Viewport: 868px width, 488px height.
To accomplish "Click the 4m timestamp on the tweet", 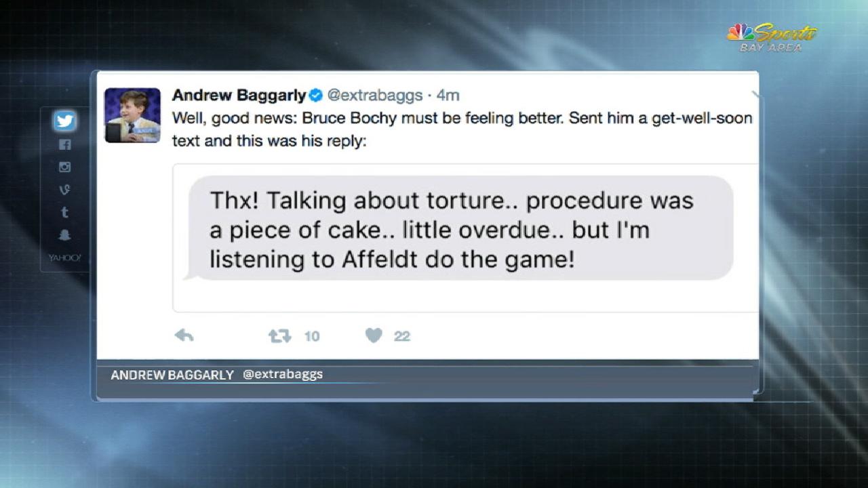I will pyautogui.click(x=448, y=95).
